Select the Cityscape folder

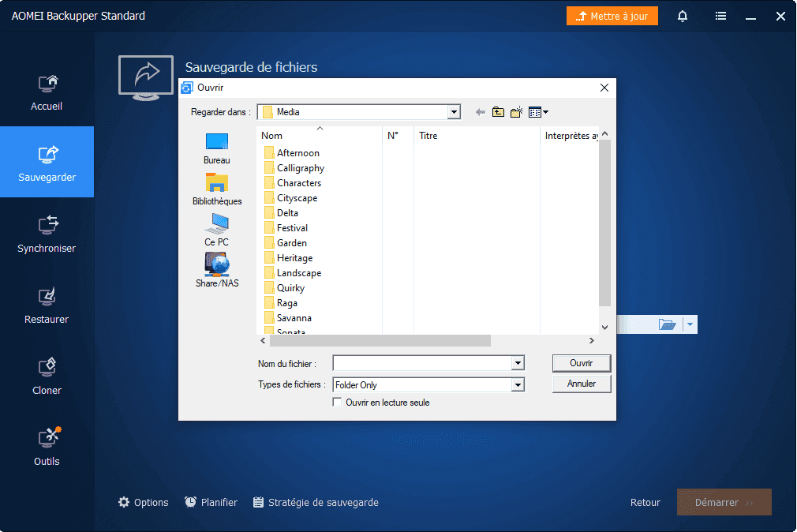point(290,198)
